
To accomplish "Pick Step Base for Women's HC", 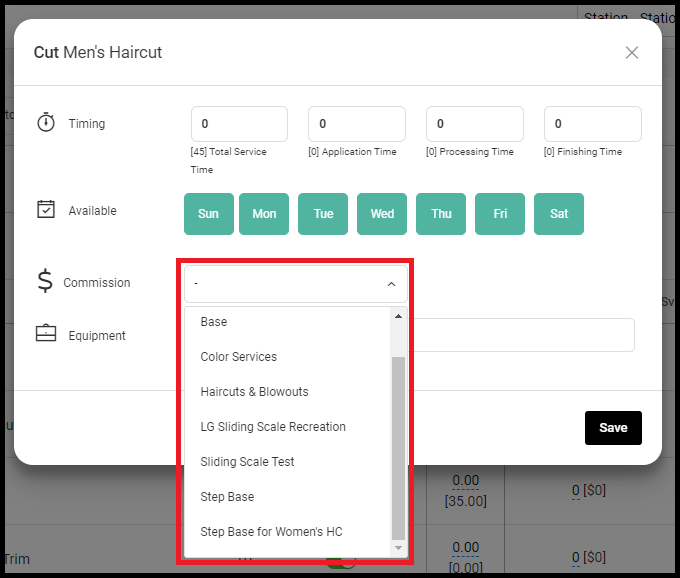I will point(288,532).
